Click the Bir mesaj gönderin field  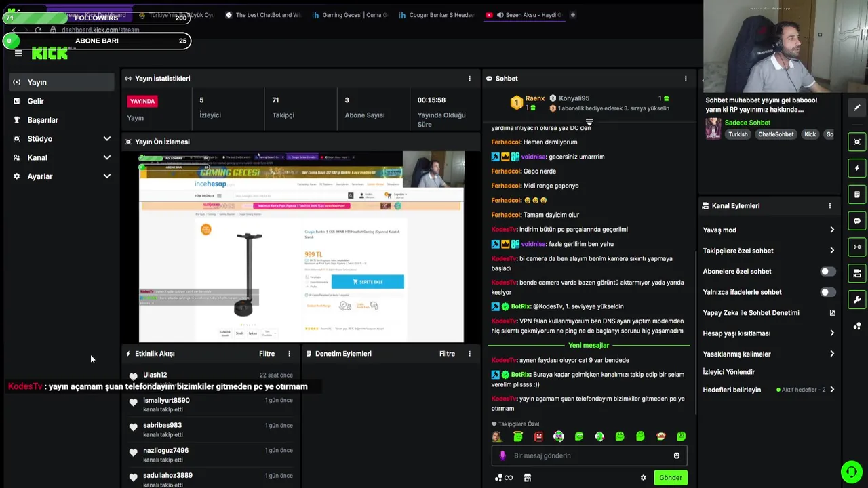pos(589,455)
